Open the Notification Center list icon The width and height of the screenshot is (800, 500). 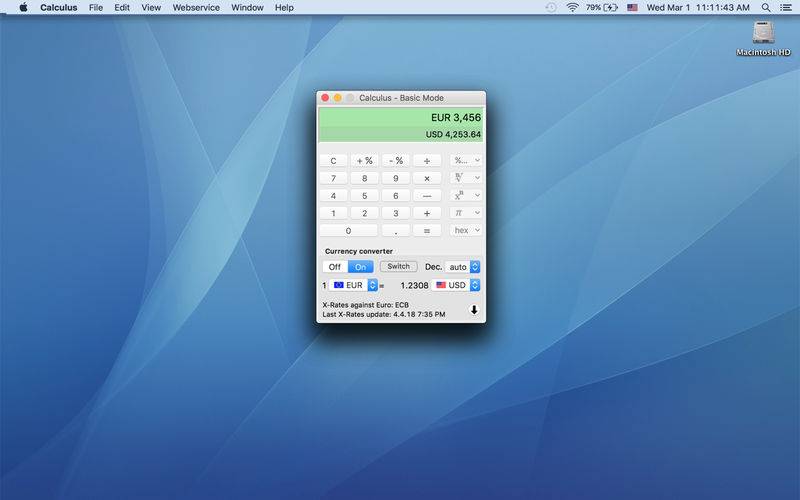[x=786, y=8]
